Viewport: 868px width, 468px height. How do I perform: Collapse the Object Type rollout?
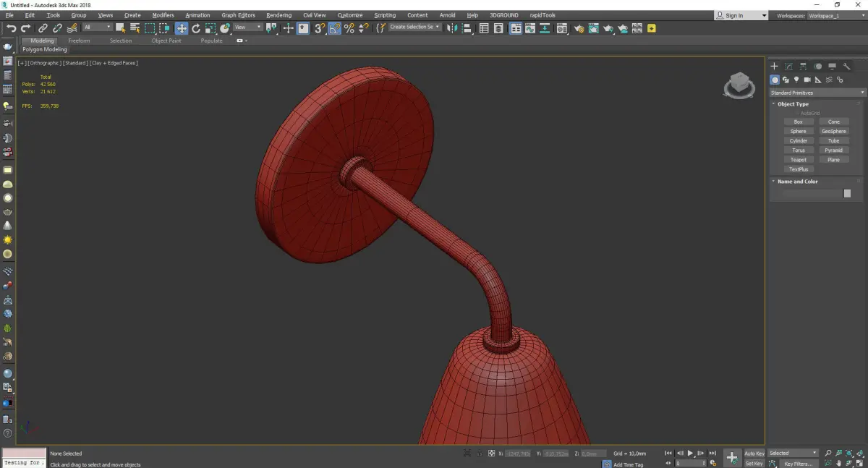coord(793,104)
